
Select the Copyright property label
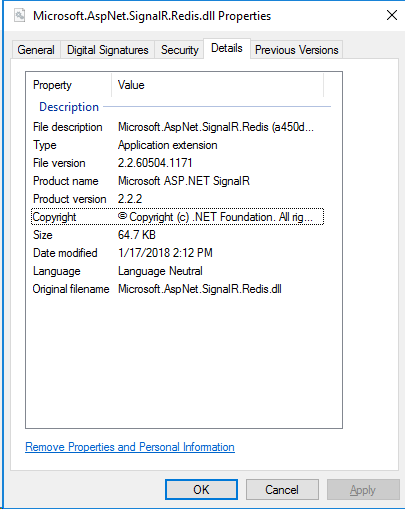click(x=54, y=217)
